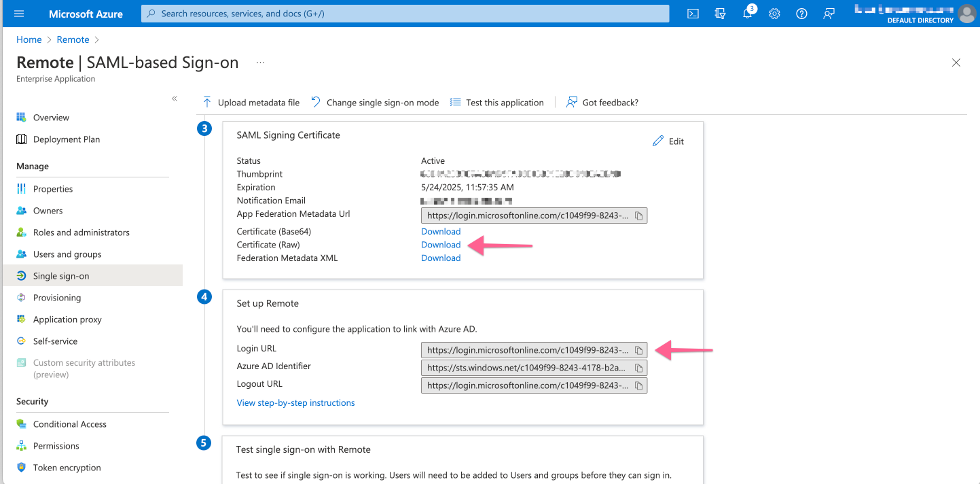Screen dimensions: 980x484
Task: Open Azure Cloud Shell
Action: [x=692, y=14]
